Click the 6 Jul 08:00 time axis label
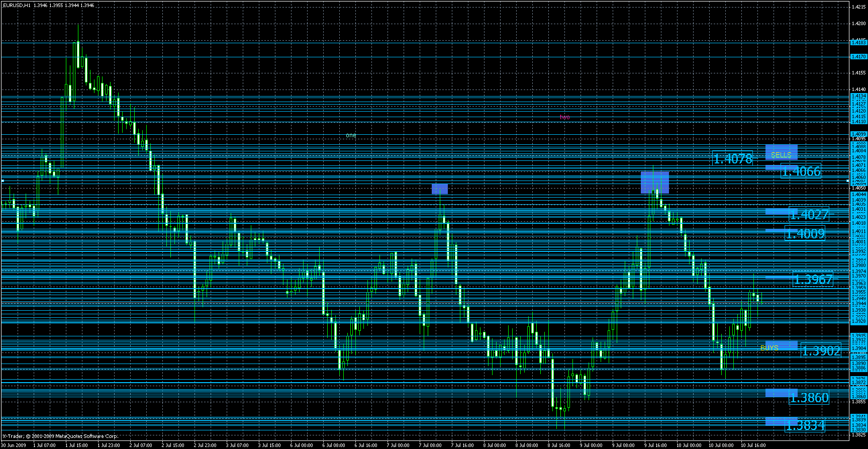The height and width of the screenshot is (449, 868). 334,445
